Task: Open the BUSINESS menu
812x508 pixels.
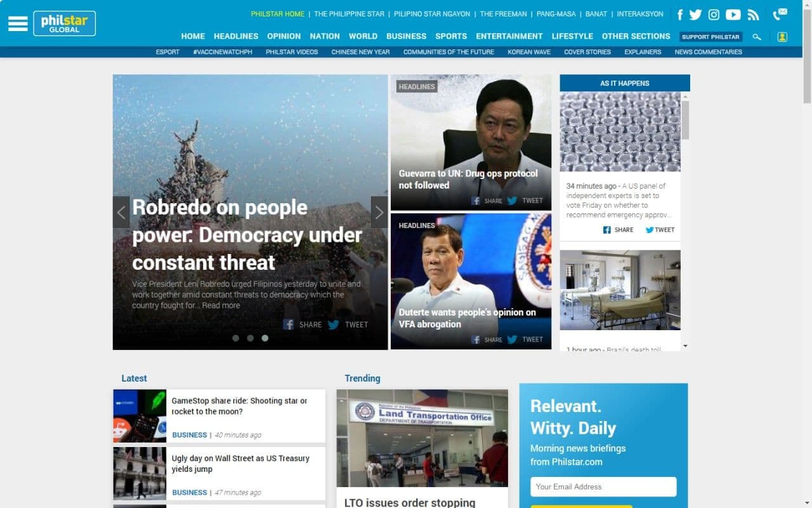Action: [406, 36]
